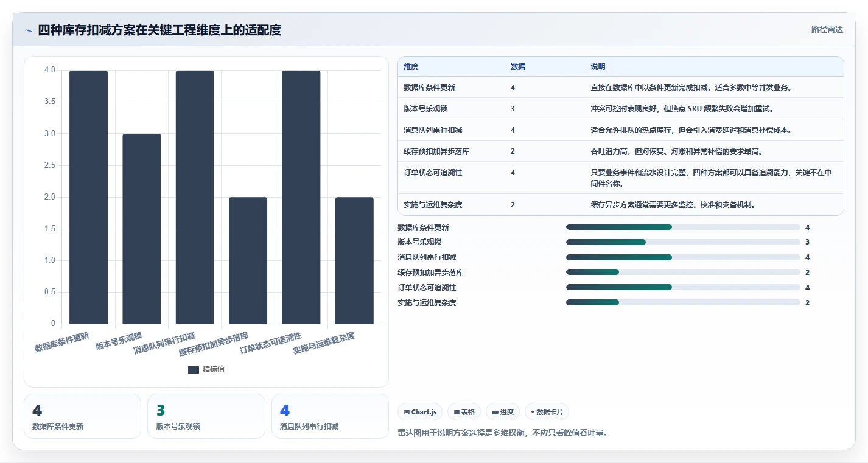Click the 数据卡片 chip
Image resolution: width=868 pixels, height=463 pixels.
click(547, 412)
